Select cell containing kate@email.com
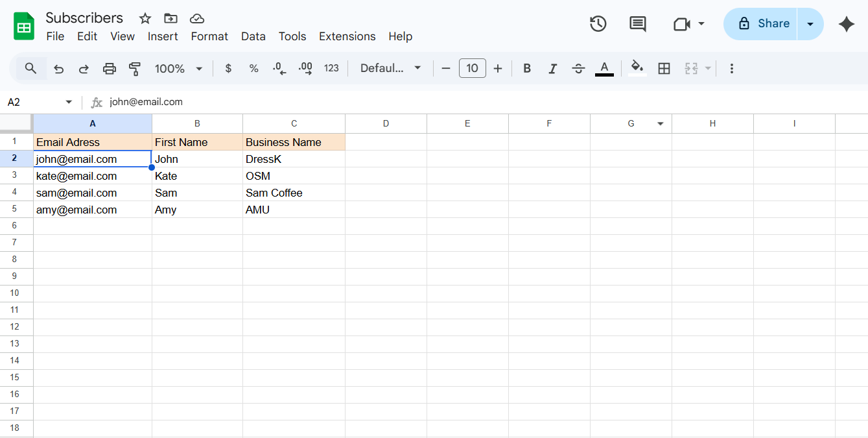This screenshot has width=868, height=438. tap(92, 176)
